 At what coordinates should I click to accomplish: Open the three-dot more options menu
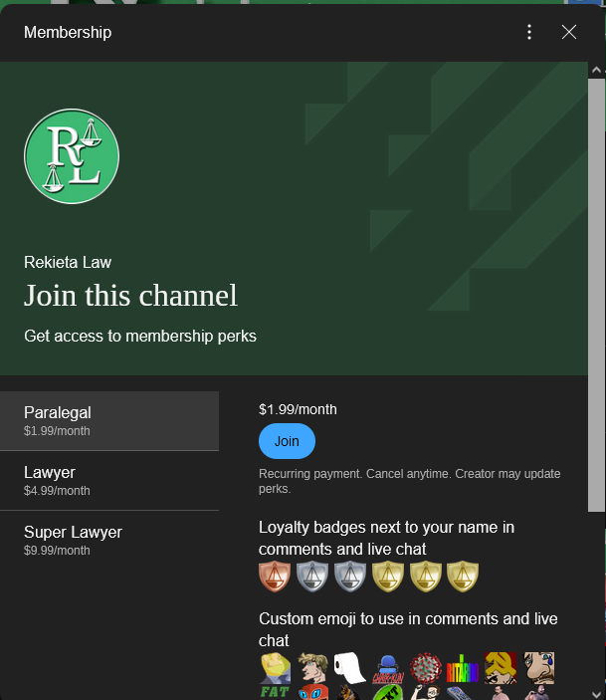tap(529, 32)
